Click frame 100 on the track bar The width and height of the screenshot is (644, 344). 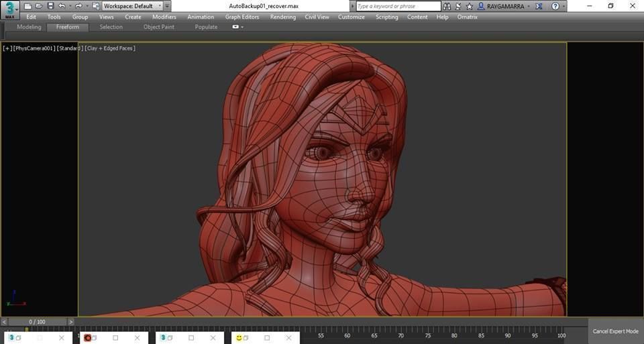tap(561, 335)
